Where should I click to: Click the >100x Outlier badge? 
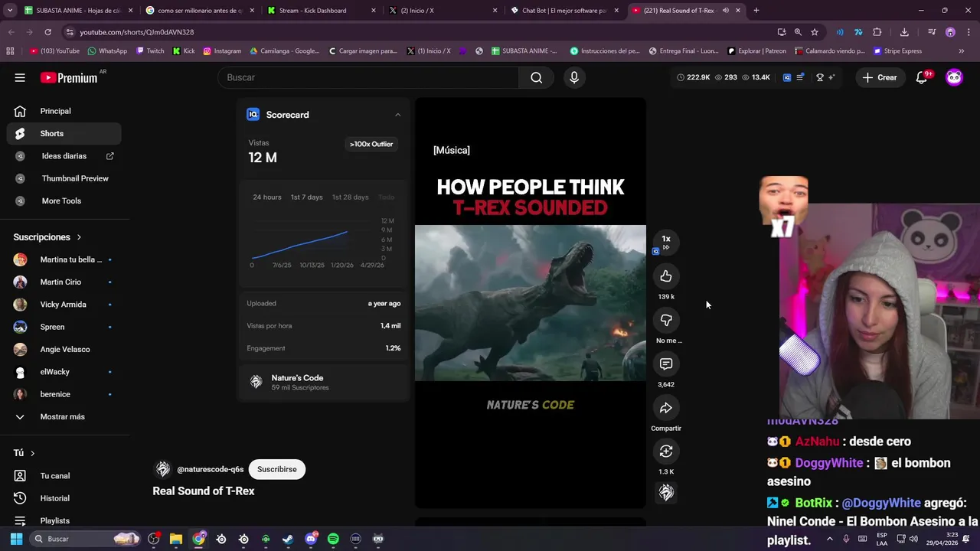[x=371, y=144]
